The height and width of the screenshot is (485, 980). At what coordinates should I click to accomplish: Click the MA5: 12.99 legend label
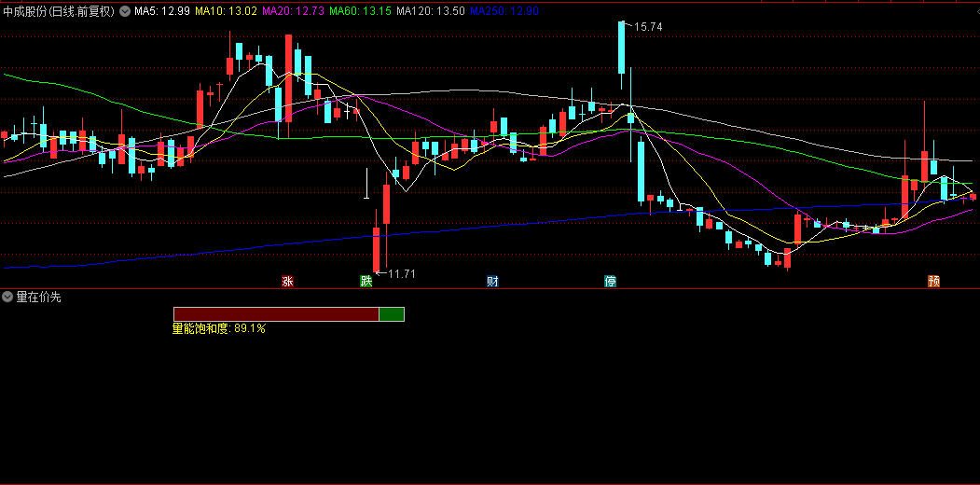[162, 10]
